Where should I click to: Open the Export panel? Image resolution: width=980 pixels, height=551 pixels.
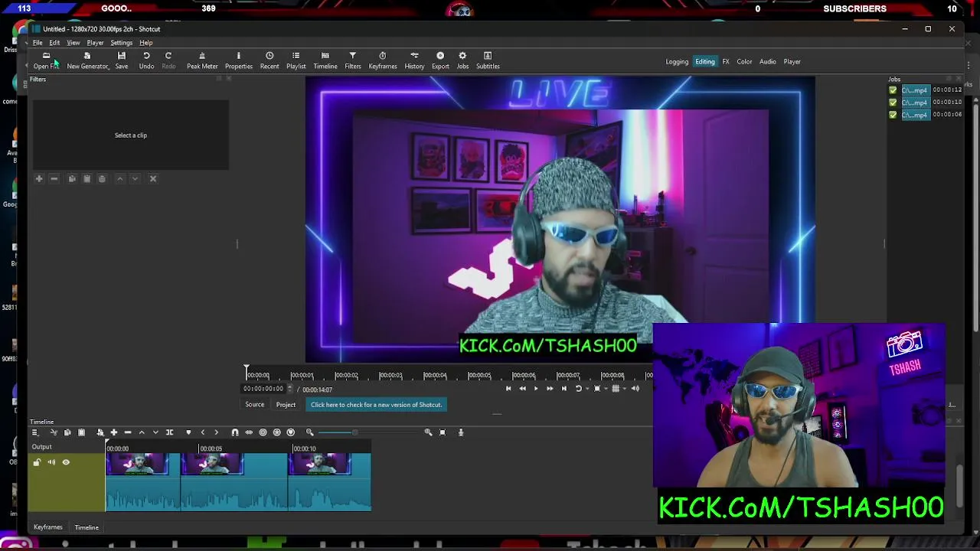tap(440, 60)
